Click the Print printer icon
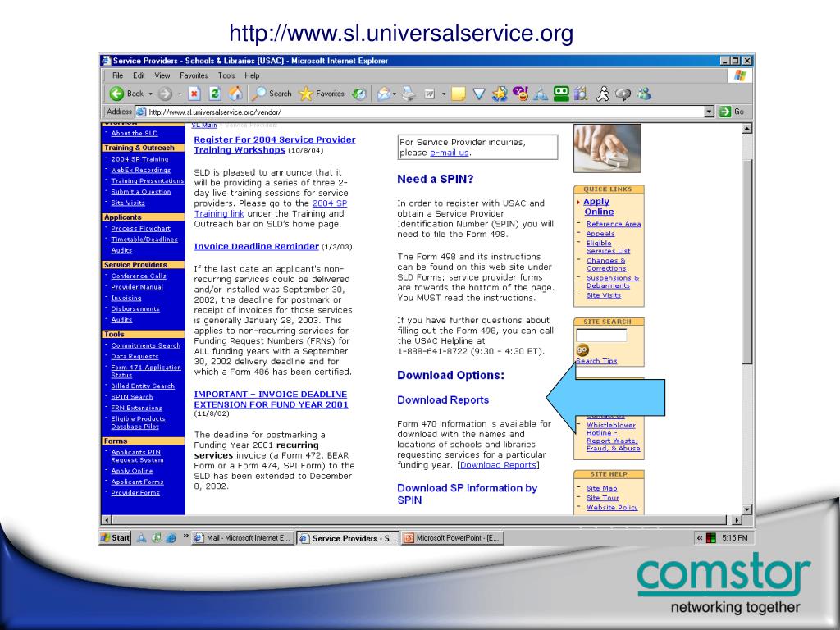 (x=409, y=94)
